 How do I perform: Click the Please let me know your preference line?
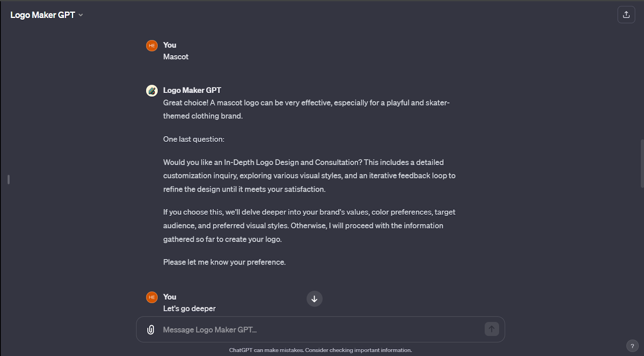click(x=224, y=262)
